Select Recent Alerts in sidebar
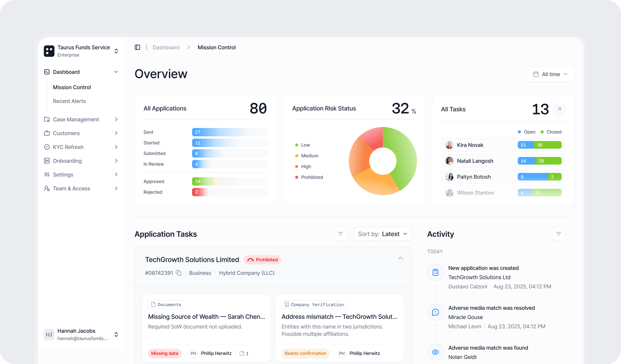The width and height of the screenshot is (621, 364). point(69,101)
